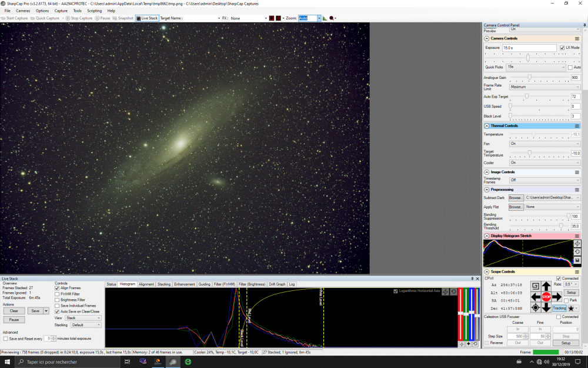Open the Quick Picks exposure dropdown

(x=535, y=67)
